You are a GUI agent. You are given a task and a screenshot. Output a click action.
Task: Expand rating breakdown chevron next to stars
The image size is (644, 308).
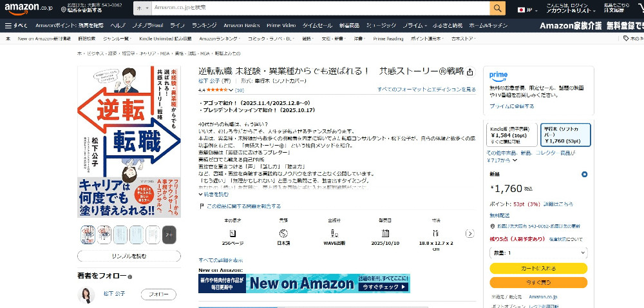tap(231, 90)
